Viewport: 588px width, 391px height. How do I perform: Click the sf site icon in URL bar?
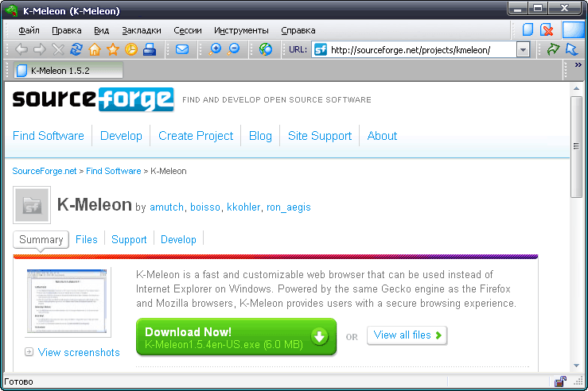(x=321, y=49)
